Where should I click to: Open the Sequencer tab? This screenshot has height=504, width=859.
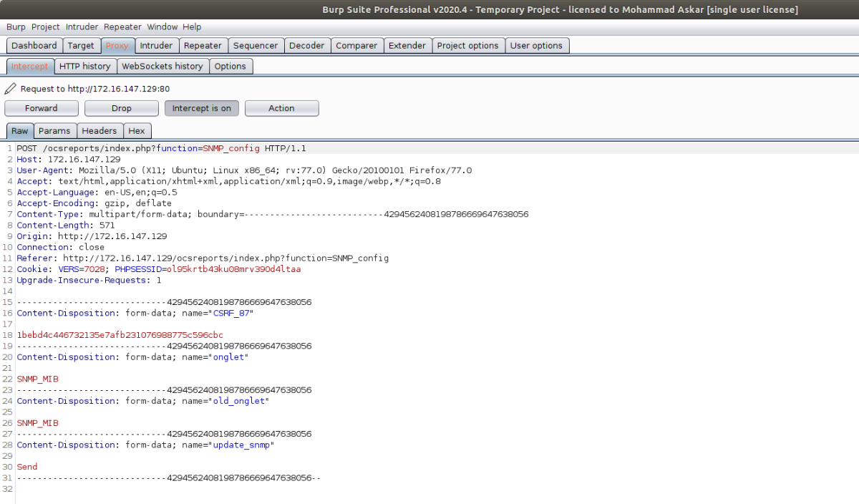tap(256, 45)
